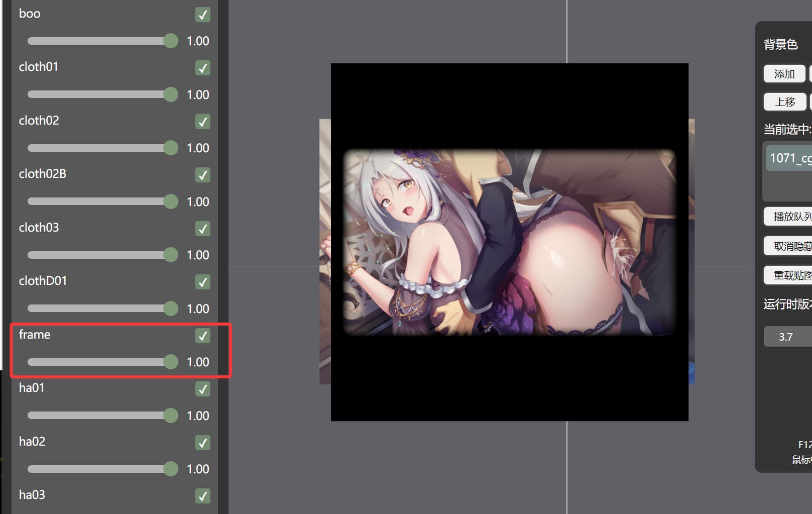Open the 3.7 runtime version dropdown
Image resolution: width=812 pixels, height=514 pixels.
click(x=788, y=337)
